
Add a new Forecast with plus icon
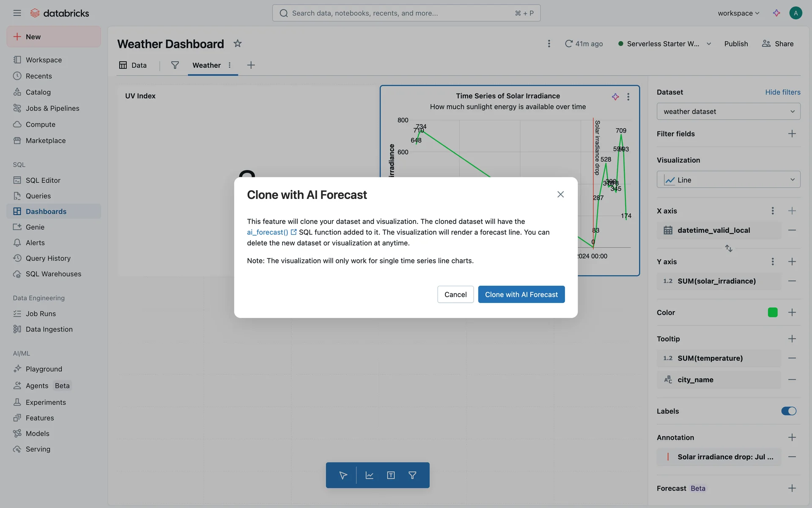792,488
